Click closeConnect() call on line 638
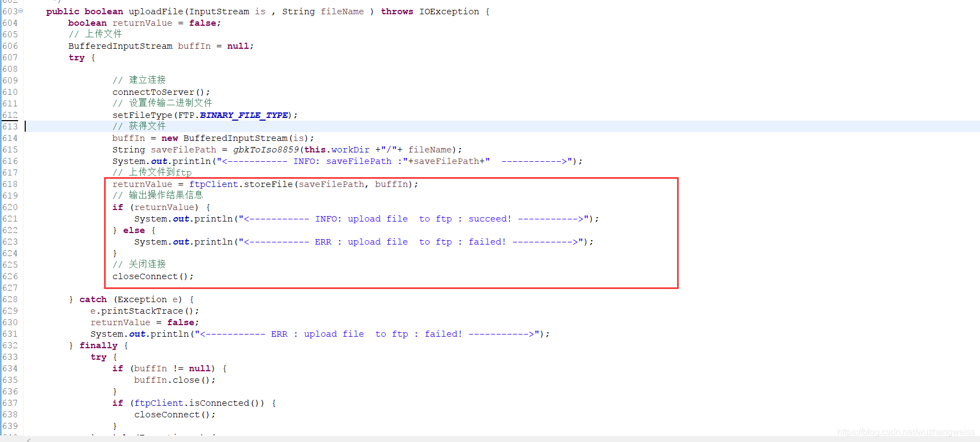 coord(175,415)
